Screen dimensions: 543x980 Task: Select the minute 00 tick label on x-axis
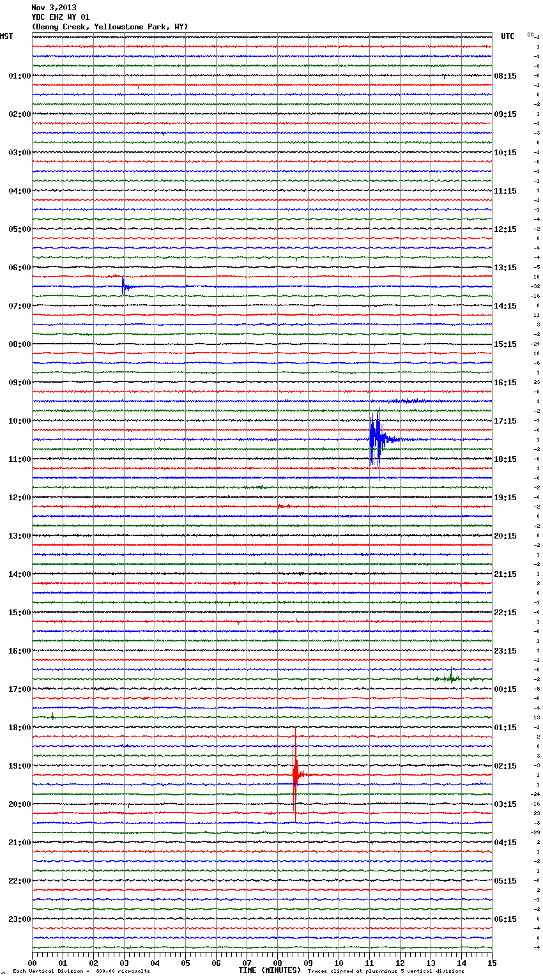click(x=33, y=963)
